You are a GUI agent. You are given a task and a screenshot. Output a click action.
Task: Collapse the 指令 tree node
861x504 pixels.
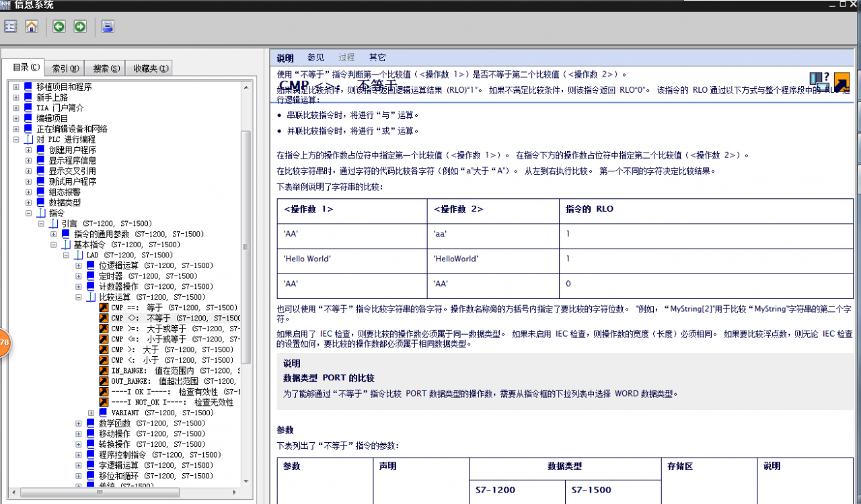[x=28, y=213]
